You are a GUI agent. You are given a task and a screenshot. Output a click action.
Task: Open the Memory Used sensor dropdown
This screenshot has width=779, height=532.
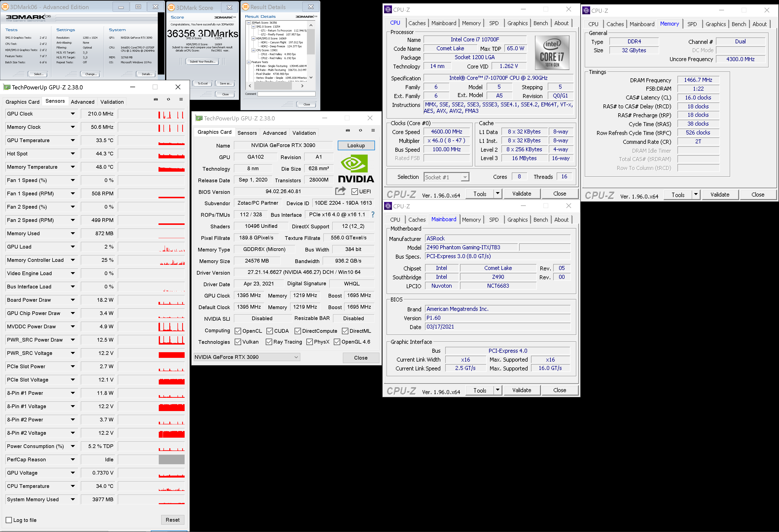[73, 233]
